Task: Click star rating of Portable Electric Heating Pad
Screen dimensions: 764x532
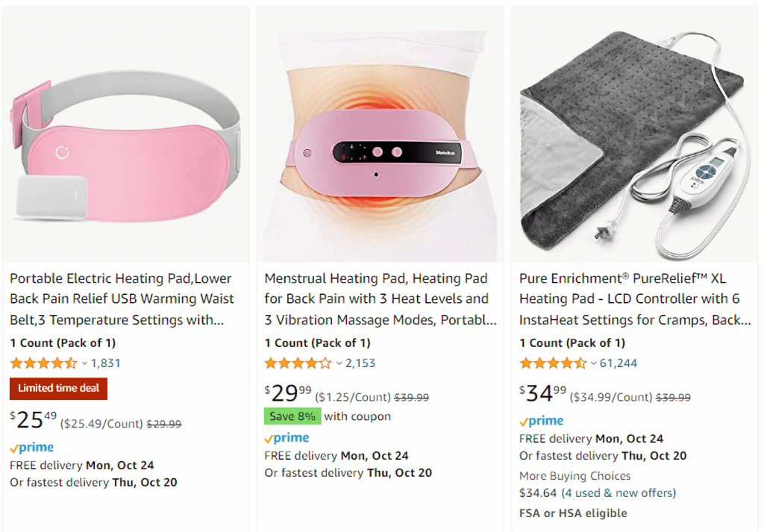Action: tap(43, 363)
